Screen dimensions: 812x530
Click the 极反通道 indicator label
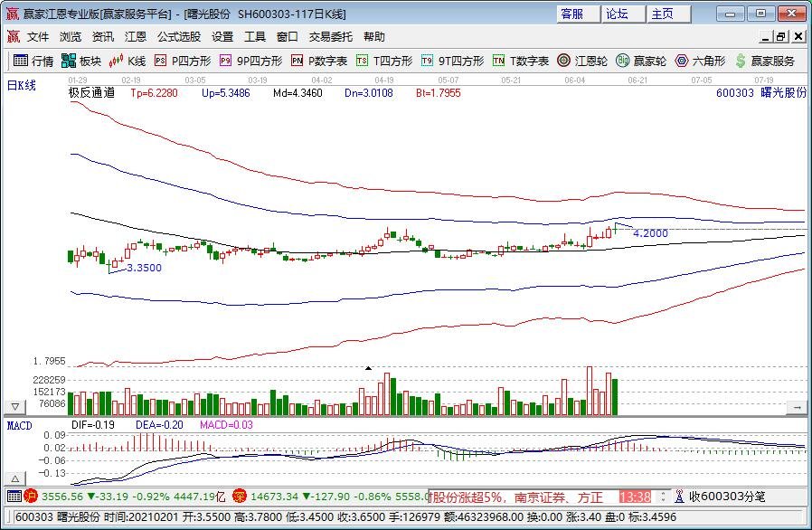(x=91, y=93)
